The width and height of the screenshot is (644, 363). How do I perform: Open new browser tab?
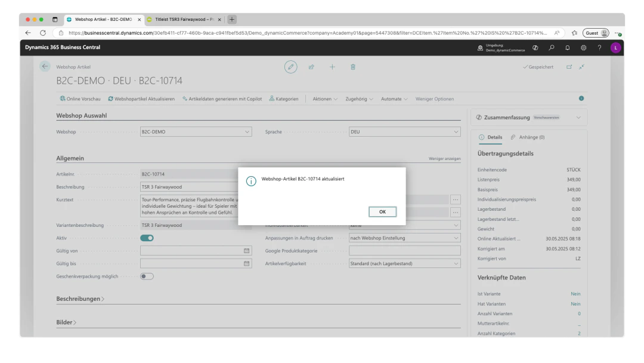(x=231, y=19)
